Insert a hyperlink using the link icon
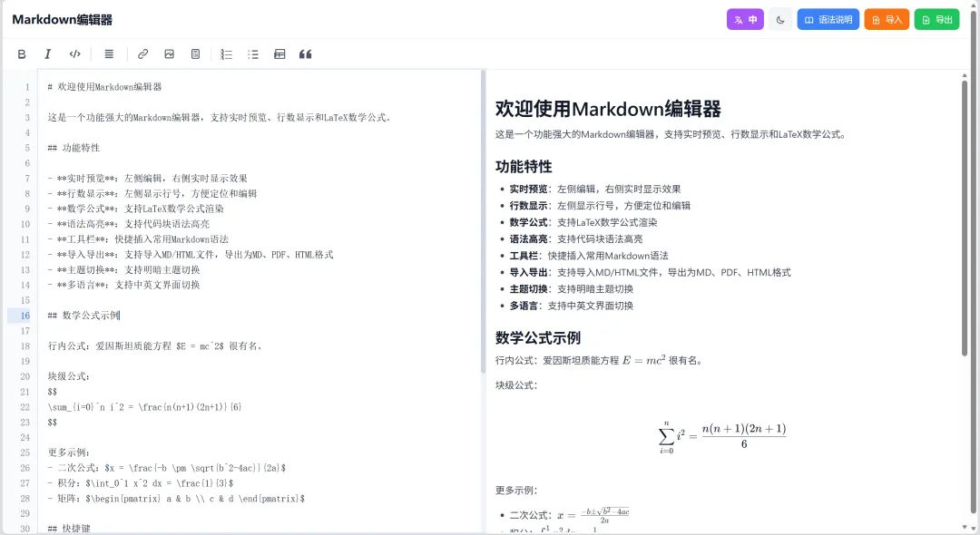The height and width of the screenshot is (535, 980). tap(143, 54)
